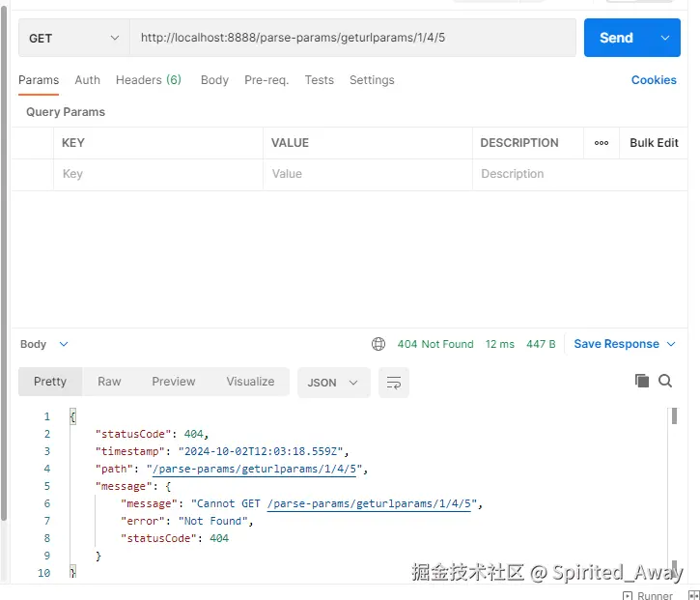This screenshot has width=700, height=600.
Task: Collapse the JSON object at line 1
Action: pos(72,416)
